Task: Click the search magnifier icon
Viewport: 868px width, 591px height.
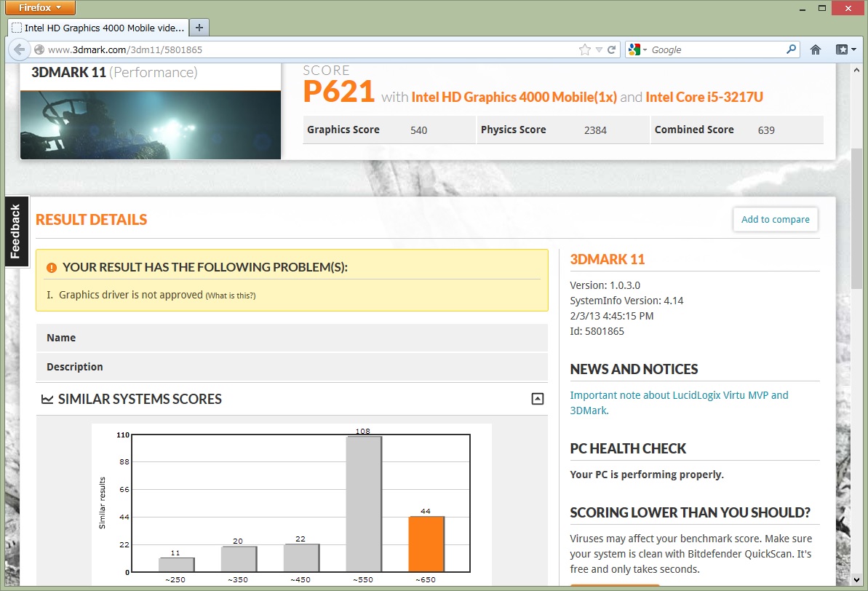Action: (x=792, y=49)
